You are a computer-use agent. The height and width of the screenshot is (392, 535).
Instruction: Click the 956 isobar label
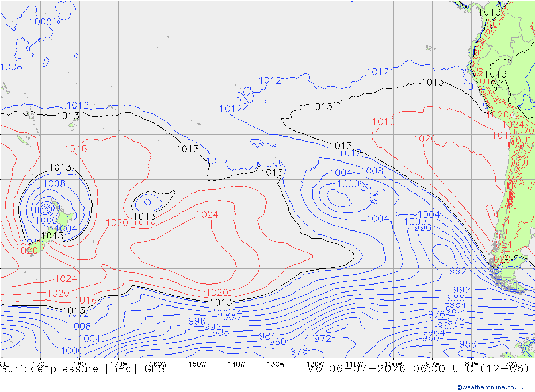(x=468, y=344)
